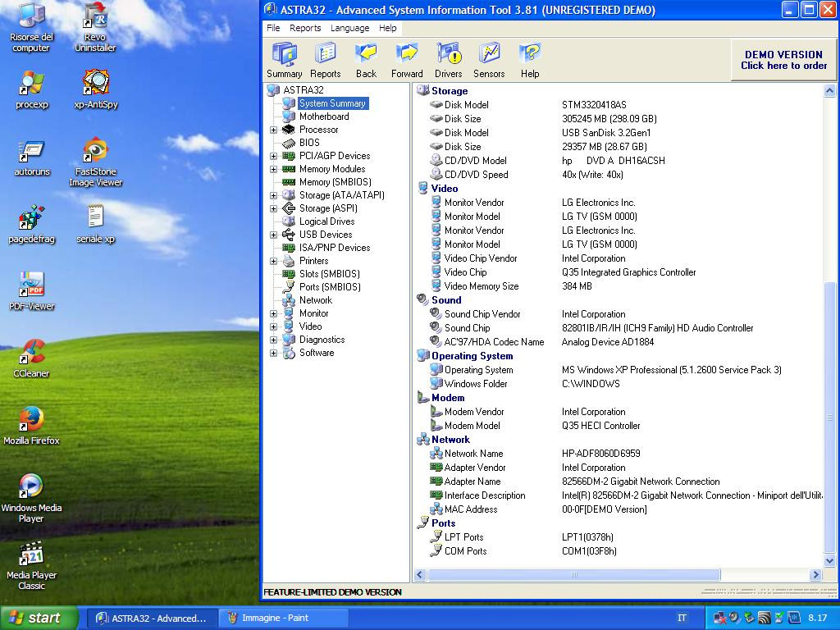Open the Reports toolbar icon
Image resolution: width=840 pixels, height=630 pixels.
(325, 60)
